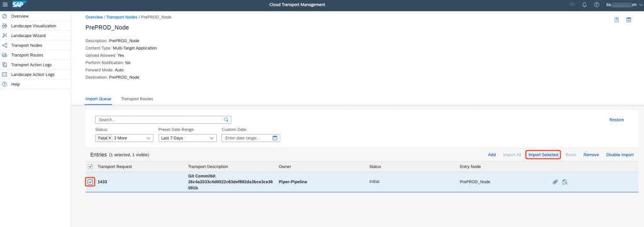
Task: Expand the user account menu arrow
Action: 641,5
